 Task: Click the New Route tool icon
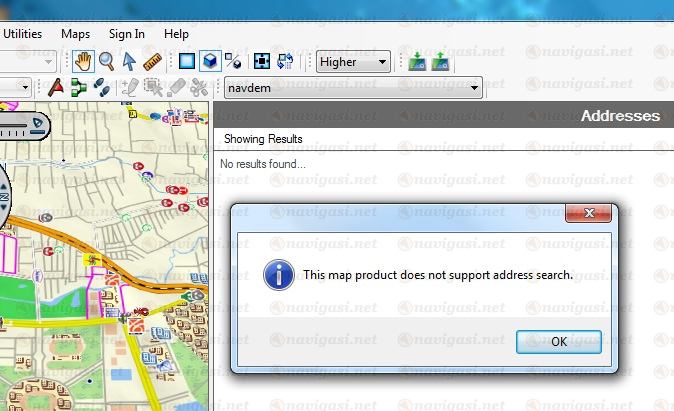coord(77,88)
